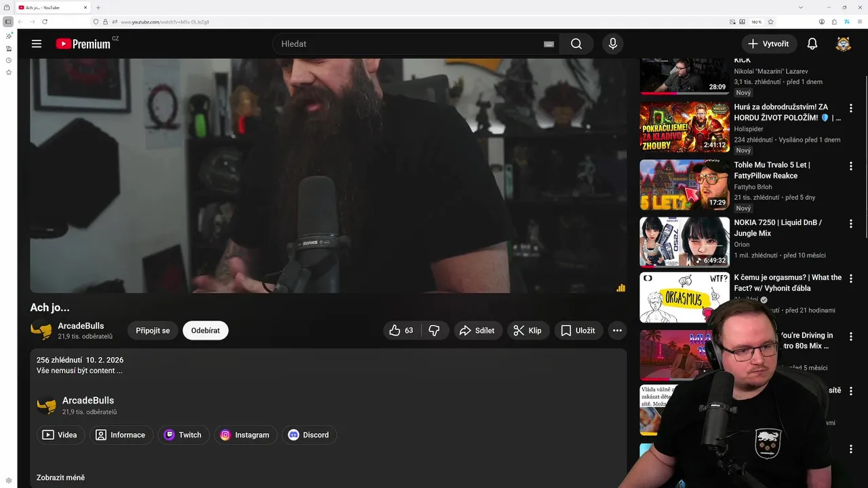Open the sidebar history clock icon

point(9,60)
